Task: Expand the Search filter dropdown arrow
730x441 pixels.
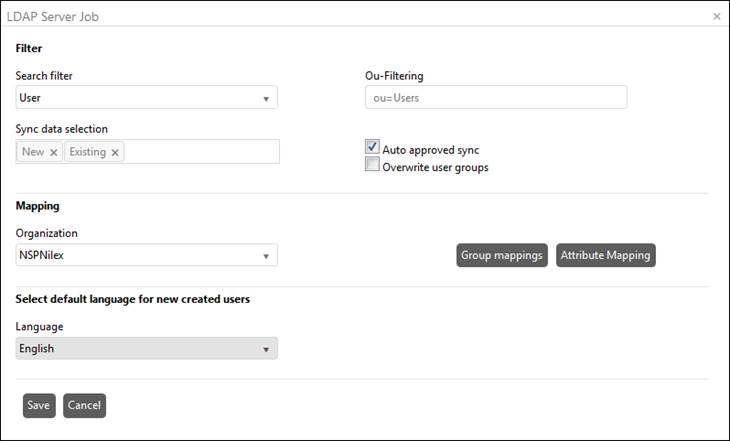Action: point(266,98)
